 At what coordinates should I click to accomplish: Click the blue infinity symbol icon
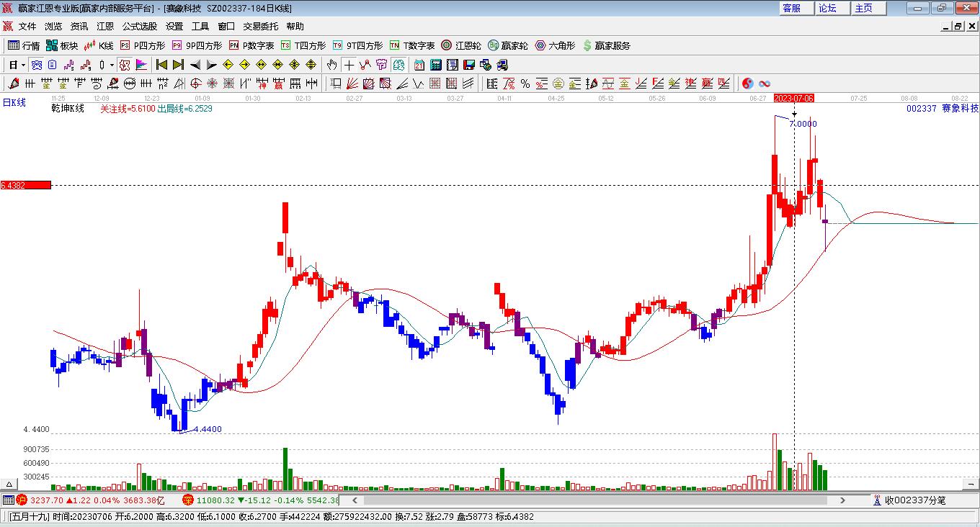764,84
